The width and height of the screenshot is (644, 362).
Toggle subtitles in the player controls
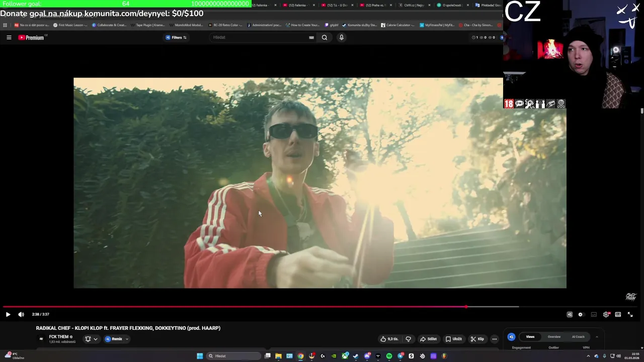[594, 314]
